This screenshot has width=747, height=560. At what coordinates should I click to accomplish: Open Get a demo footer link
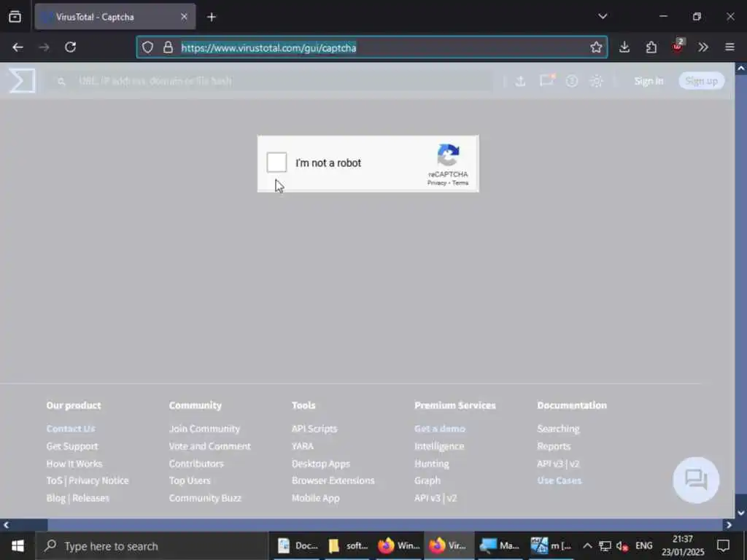440,429
